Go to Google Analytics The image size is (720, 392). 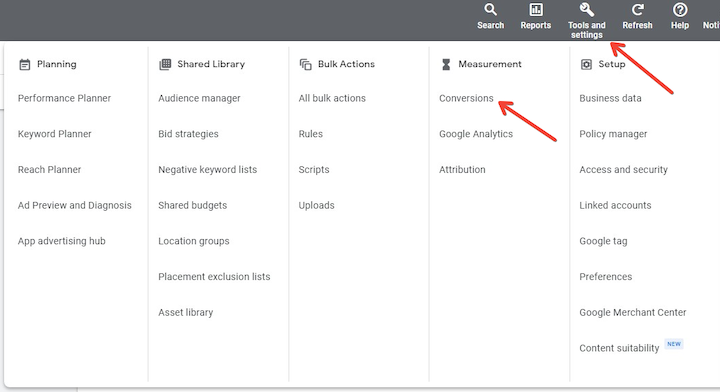pyautogui.click(x=476, y=134)
